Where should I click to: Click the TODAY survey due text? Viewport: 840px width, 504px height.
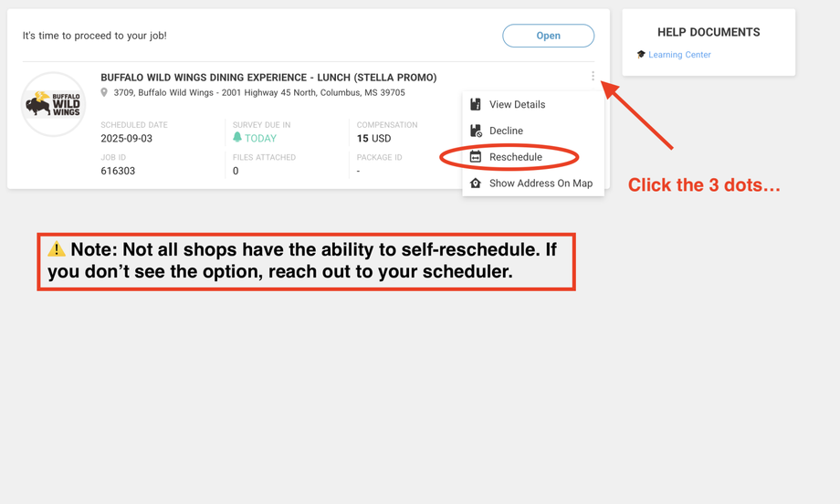[x=260, y=138]
